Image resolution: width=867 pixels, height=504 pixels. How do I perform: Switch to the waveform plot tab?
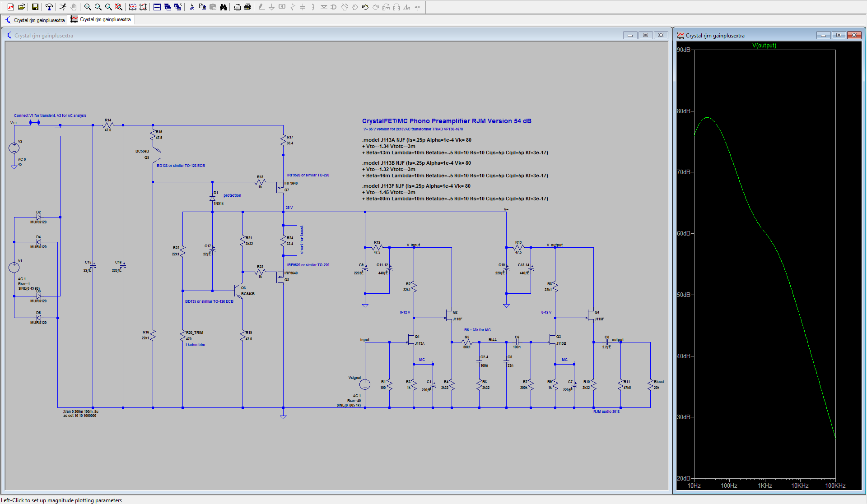[101, 19]
